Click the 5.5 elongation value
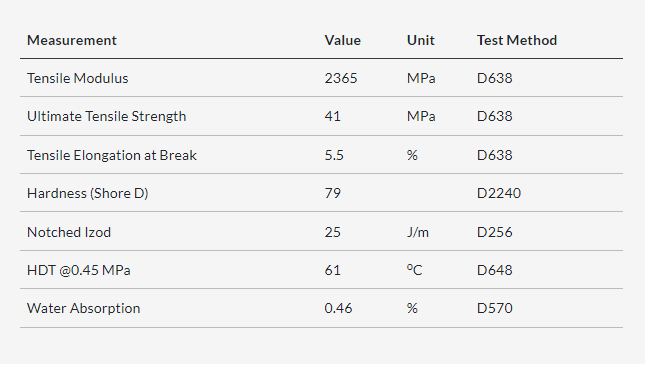Image resolution: width=648 pixels, height=369 pixels. point(334,155)
